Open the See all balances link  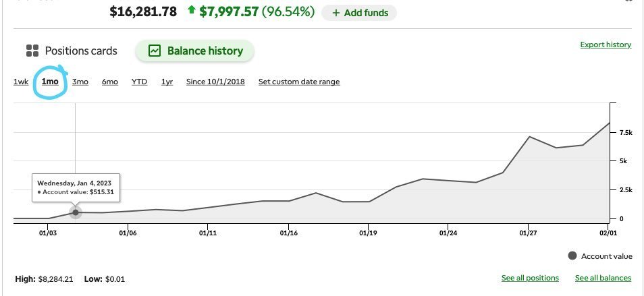click(603, 278)
